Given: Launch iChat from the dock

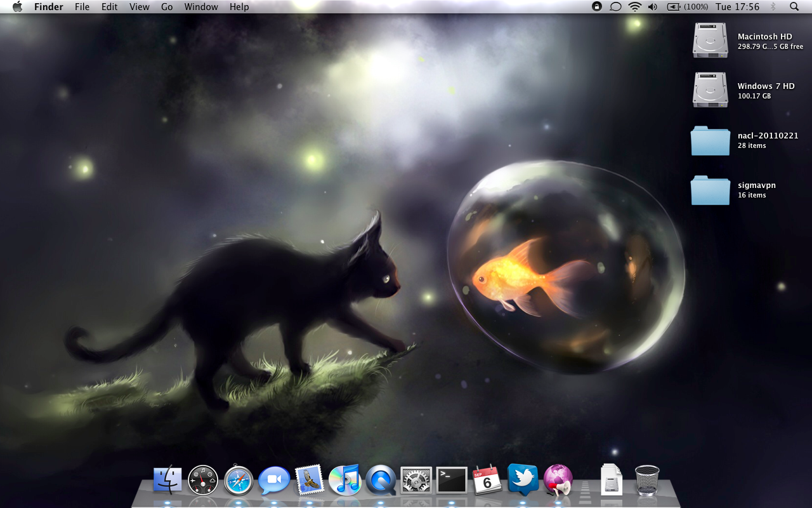Looking at the screenshot, I should (274, 481).
